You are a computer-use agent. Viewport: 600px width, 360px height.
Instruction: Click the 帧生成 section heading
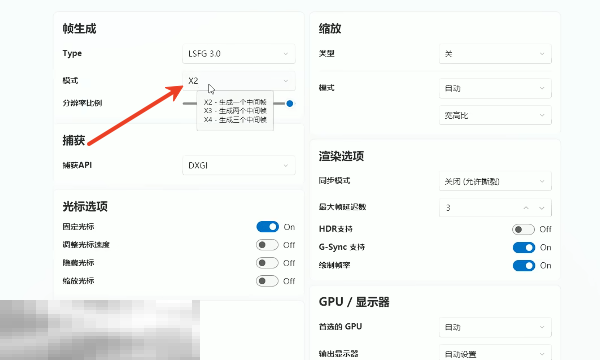(80, 29)
